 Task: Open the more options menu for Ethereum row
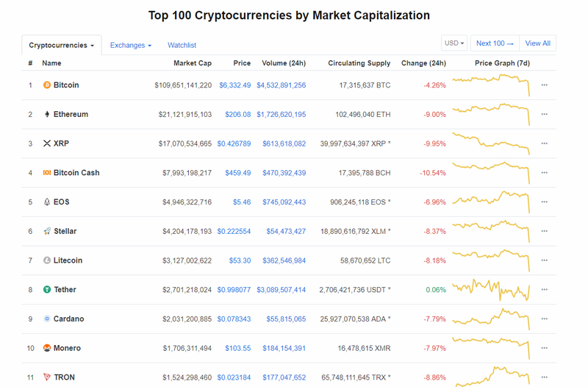click(x=544, y=114)
